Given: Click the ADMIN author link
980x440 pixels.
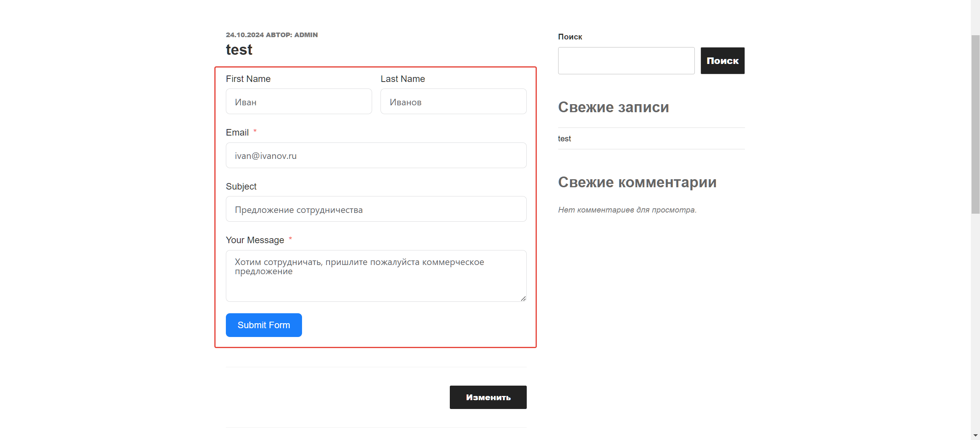Looking at the screenshot, I should pos(306,35).
